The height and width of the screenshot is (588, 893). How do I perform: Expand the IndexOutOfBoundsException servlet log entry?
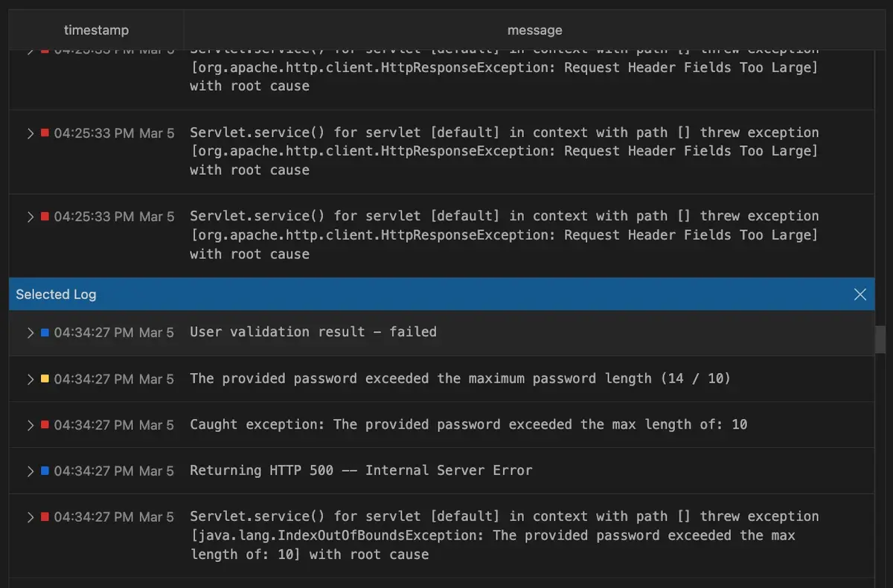pyautogui.click(x=31, y=517)
